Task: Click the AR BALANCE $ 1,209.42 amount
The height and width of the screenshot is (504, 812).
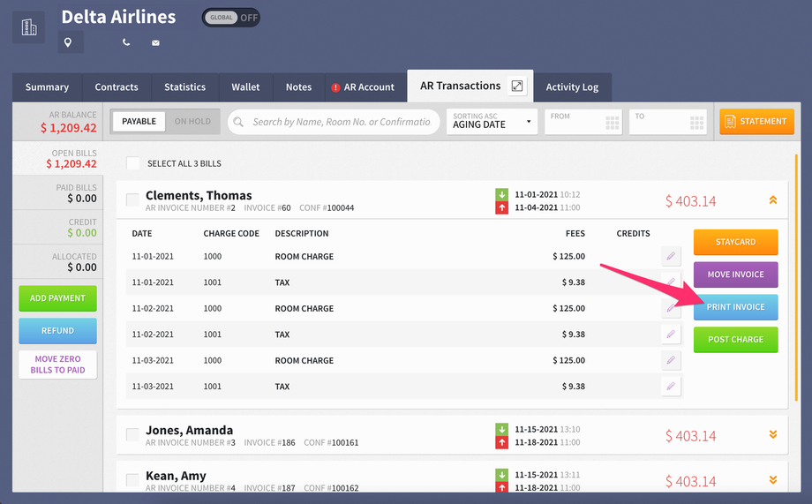Action: point(68,128)
